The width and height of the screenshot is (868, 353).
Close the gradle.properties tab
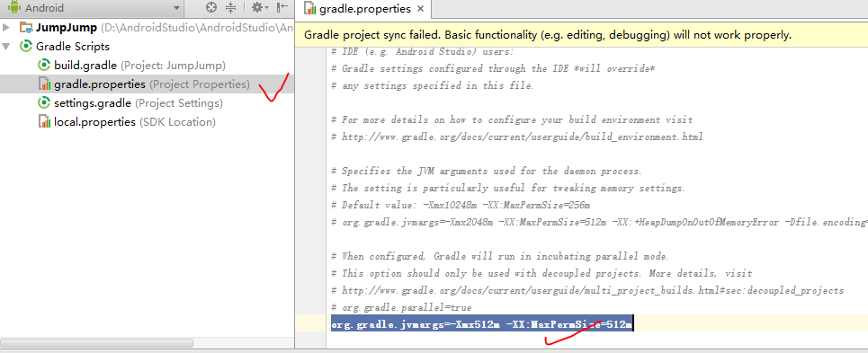[x=420, y=9]
